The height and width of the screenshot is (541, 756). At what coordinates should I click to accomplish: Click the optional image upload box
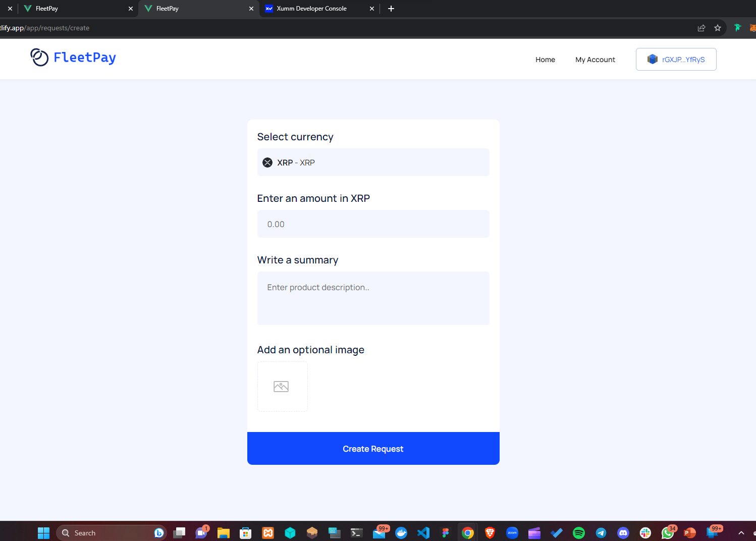click(x=282, y=387)
